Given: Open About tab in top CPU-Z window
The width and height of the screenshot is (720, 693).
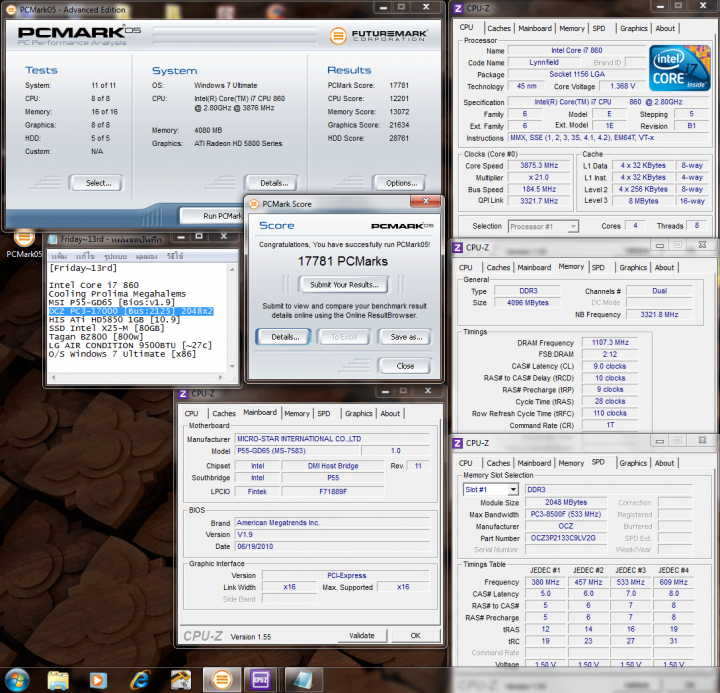Looking at the screenshot, I should click(665, 28).
